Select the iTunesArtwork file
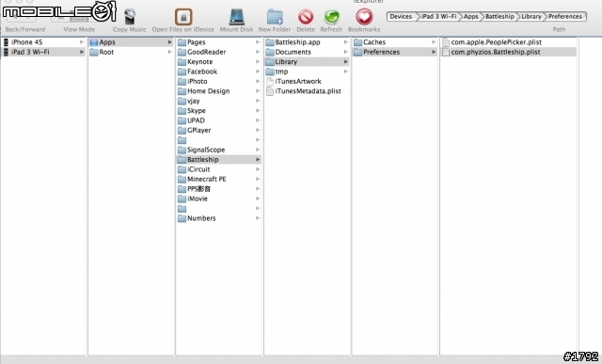Screen dimensions: 602x364 pyautogui.click(x=307, y=81)
